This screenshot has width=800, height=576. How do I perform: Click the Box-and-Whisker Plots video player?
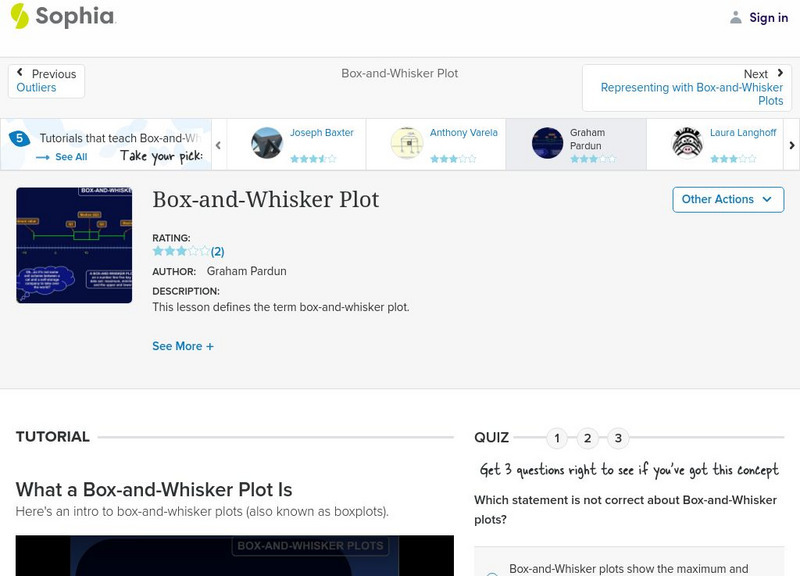pyautogui.click(x=235, y=556)
